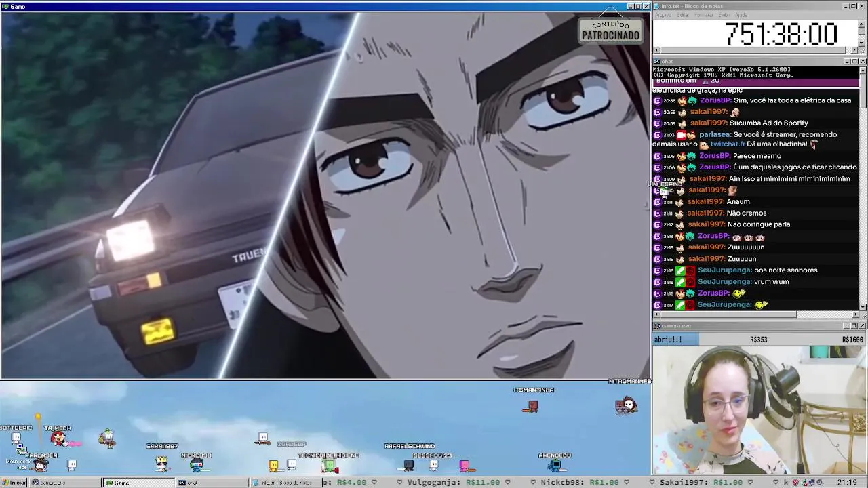868x488 pixels.
Task: Click the emoji in ZorusBP's last message
Action: pyautogui.click(x=739, y=293)
